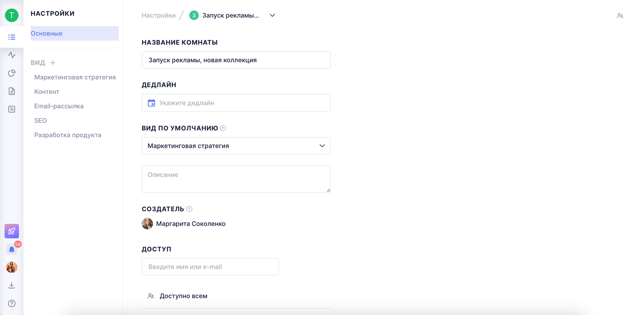Open the activity pulse icon

[12, 55]
